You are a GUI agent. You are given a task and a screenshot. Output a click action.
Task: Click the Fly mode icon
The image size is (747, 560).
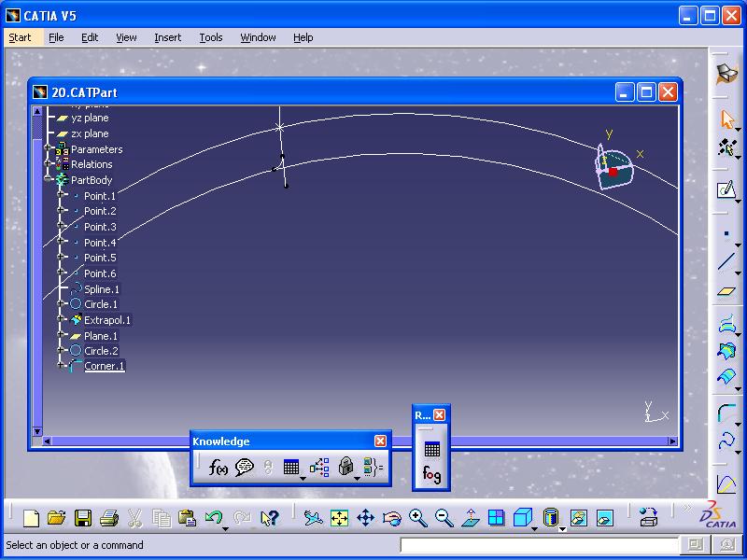click(x=313, y=518)
